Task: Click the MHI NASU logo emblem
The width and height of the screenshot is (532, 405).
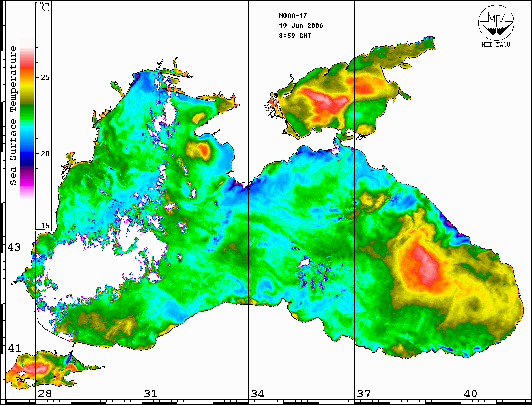Action: [496, 22]
